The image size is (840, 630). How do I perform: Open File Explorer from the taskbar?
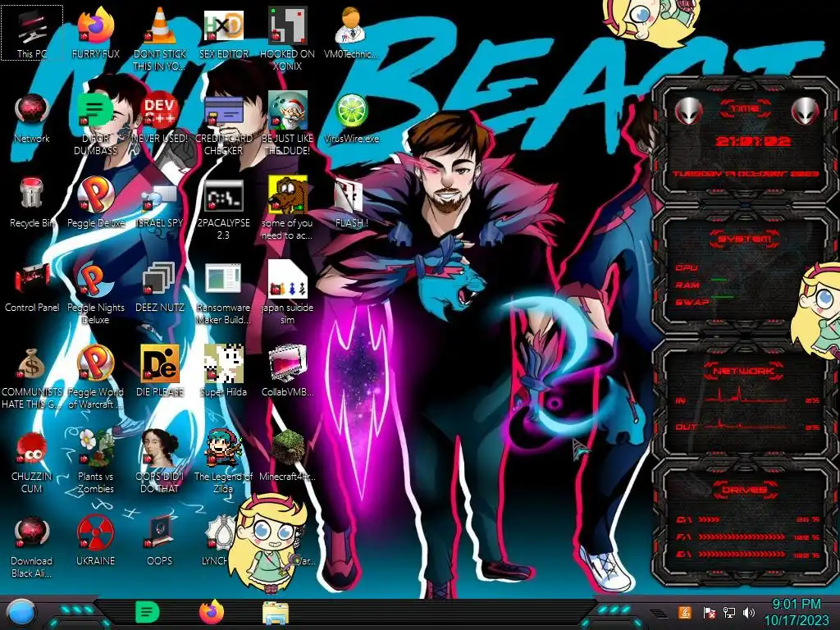pos(276,614)
